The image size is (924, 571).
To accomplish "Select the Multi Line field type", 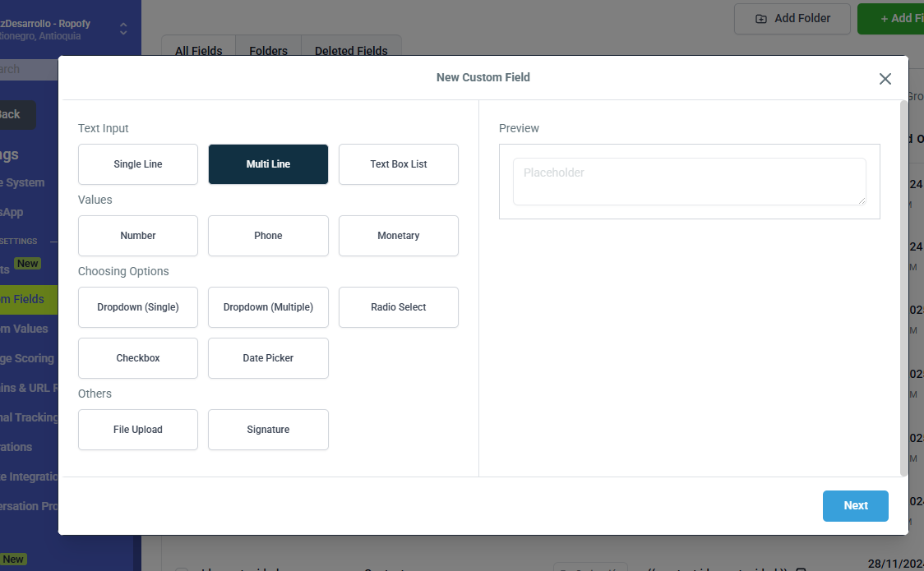I will coord(268,164).
